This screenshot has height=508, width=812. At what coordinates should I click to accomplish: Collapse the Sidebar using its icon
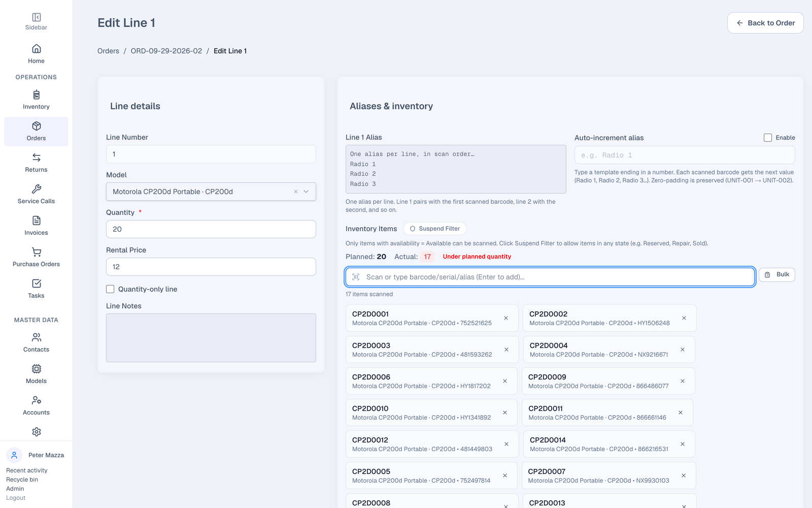[x=37, y=17]
